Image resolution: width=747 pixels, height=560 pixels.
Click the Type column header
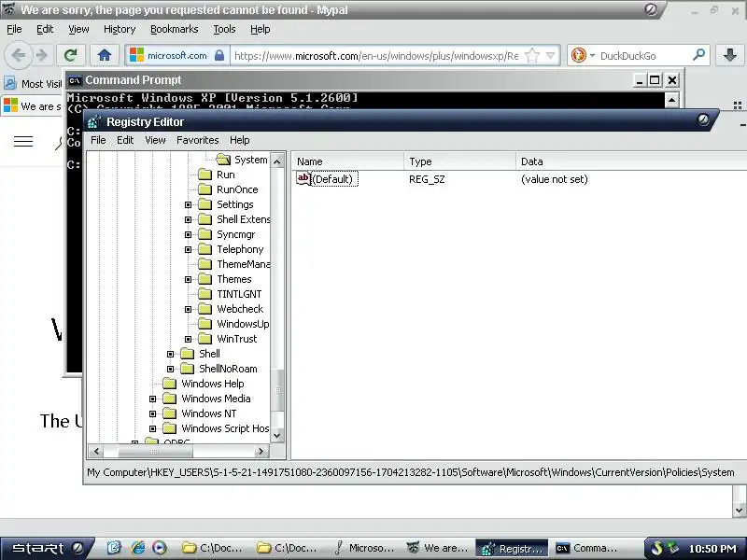[459, 161]
